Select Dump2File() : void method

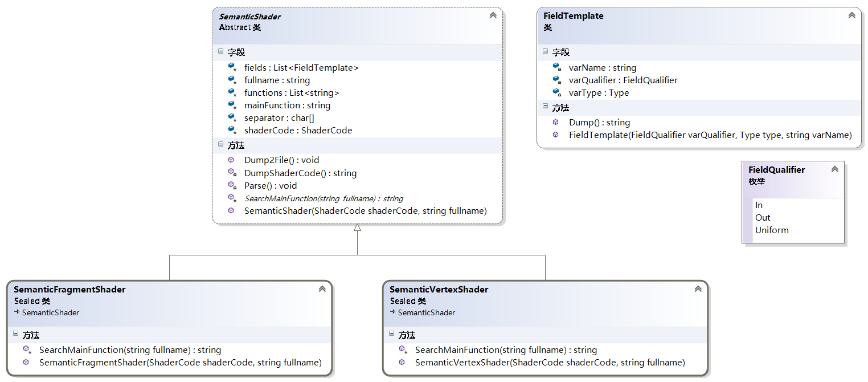pyautogui.click(x=281, y=160)
